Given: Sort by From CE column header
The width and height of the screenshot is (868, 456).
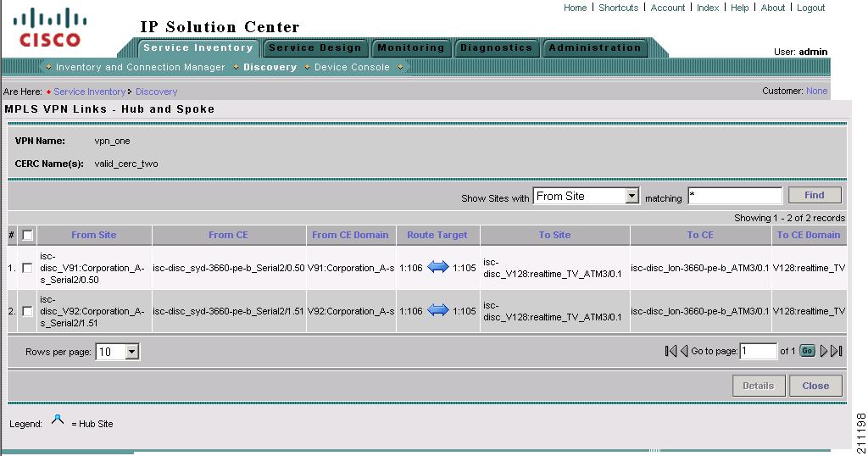Looking at the screenshot, I should [228, 235].
